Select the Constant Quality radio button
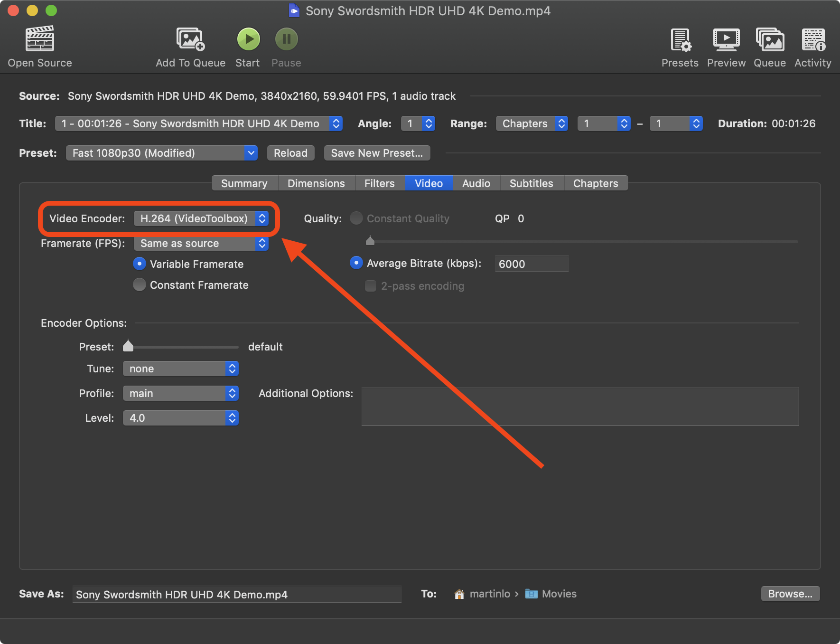Screen dimensions: 840x644 [356, 218]
